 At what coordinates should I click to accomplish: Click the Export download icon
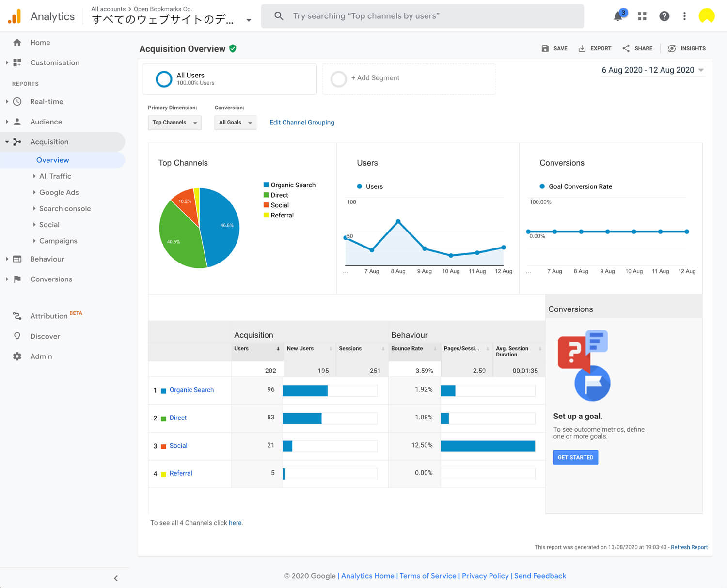582,48
